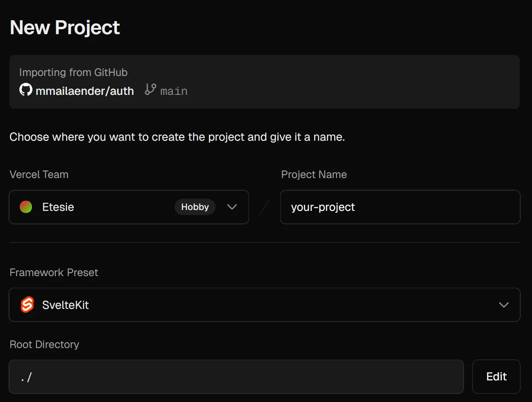Select the Etesie team option
The width and height of the screenshot is (532, 402).
pyautogui.click(x=59, y=207)
